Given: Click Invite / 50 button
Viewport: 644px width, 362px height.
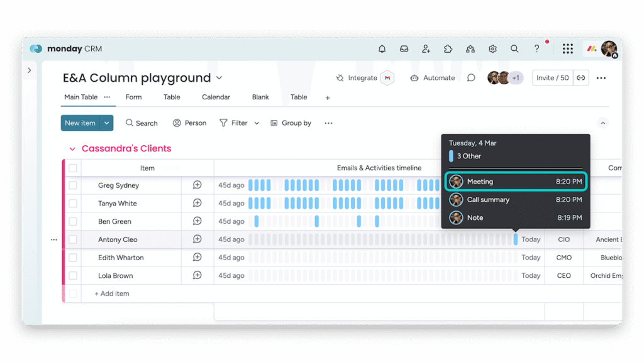Looking at the screenshot, I should pos(552,78).
